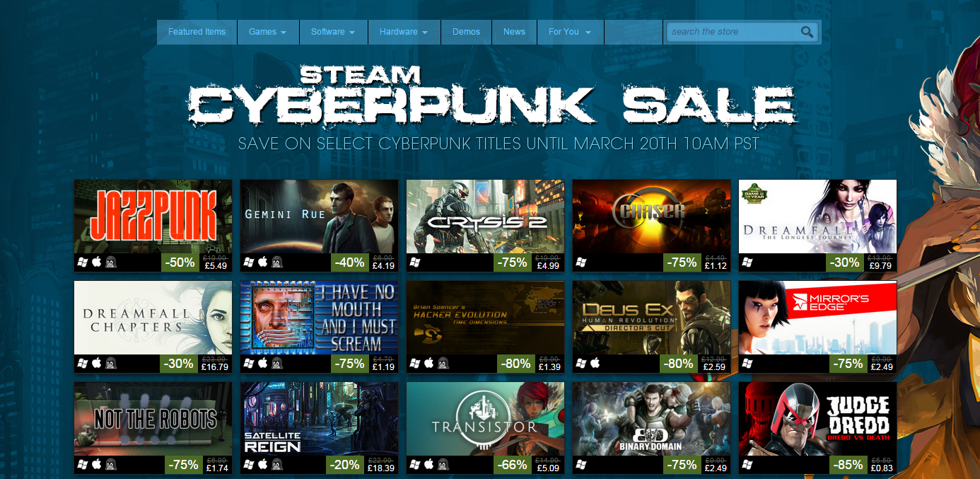Click the £16.79 price on Dreamfall Chapters
The width and height of the screenshot is (980, 479).
[x=214, y=367]
